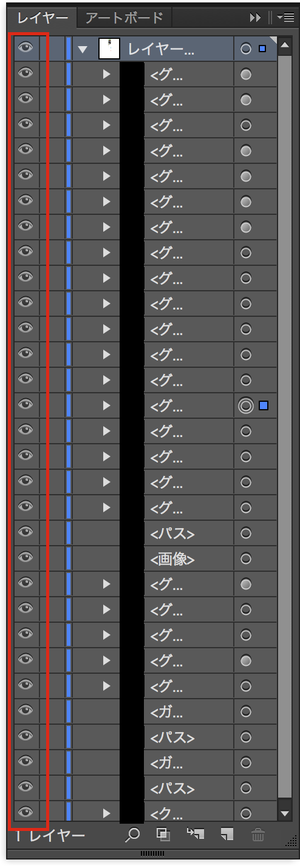300x868 pixels.
Task: Switch to the アートボード tab
Action: 124,18
